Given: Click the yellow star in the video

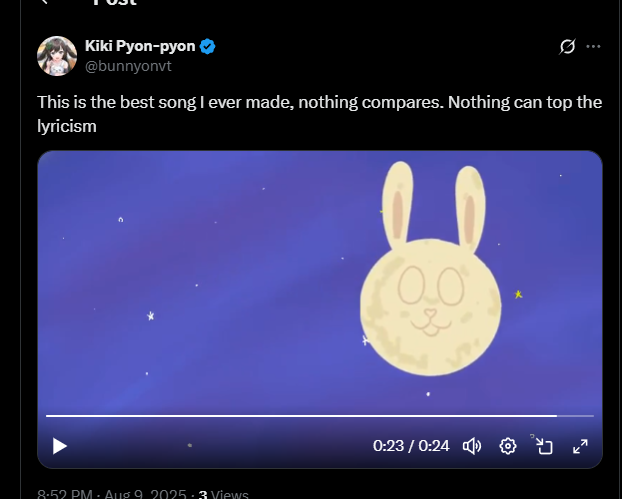Looking at the screenshot, I should point(518,294).
